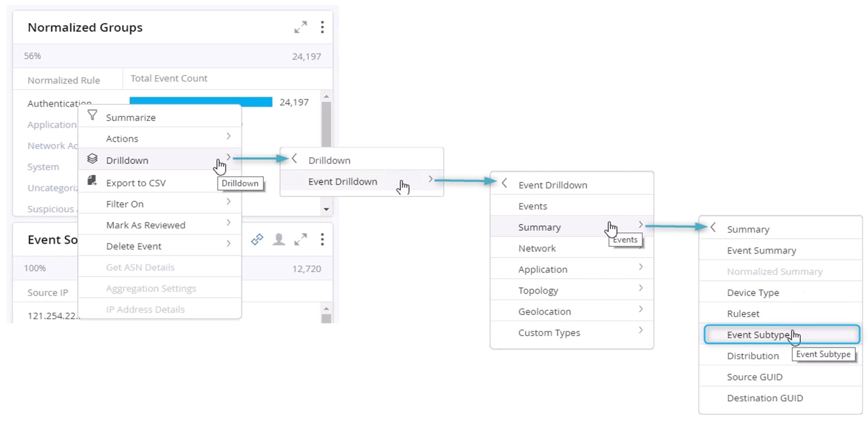Screen dimensions: 868x421
Task: Expand the Geolocation submenu
Action: 640,310
